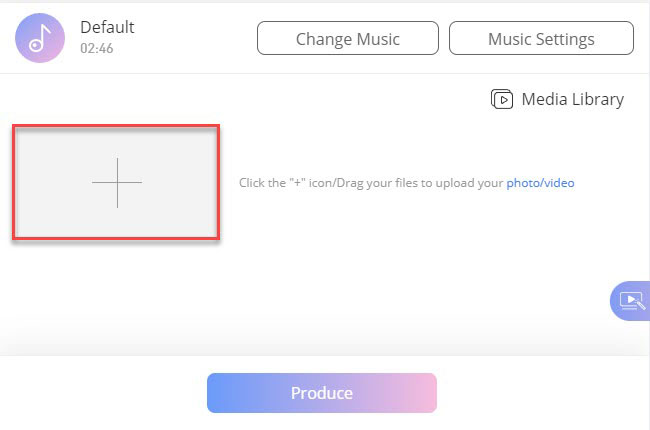
Task: Click the 02:46 music duration
Action: click(x=96, y=47)
